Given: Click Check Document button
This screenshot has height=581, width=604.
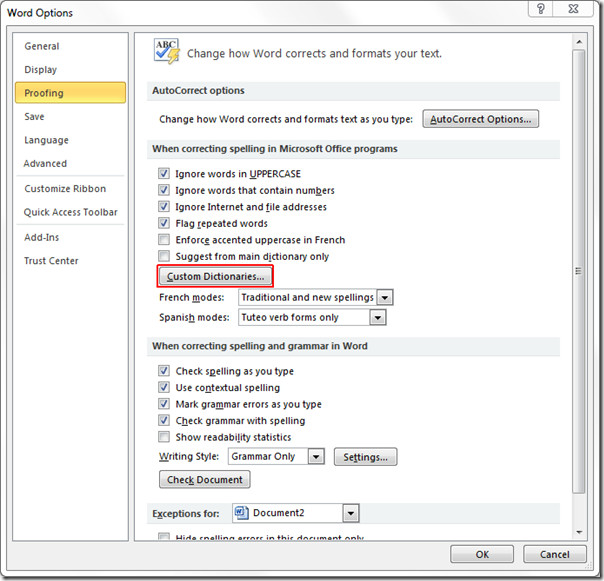Looking at the screenshot, I should 205,480.
